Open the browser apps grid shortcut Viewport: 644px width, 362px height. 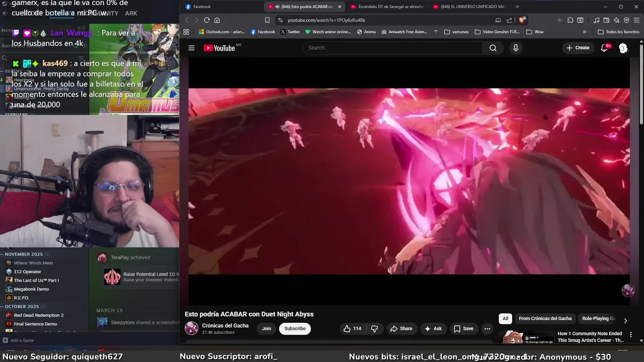[x=186, y=32]
